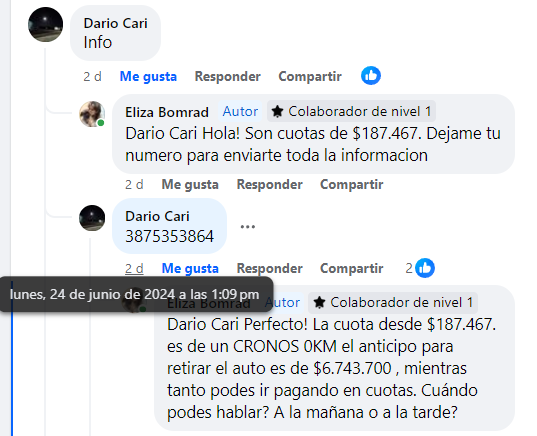Click Compartir under Eliza's first reply
This screenshot has width=537, height=436.
352,184
